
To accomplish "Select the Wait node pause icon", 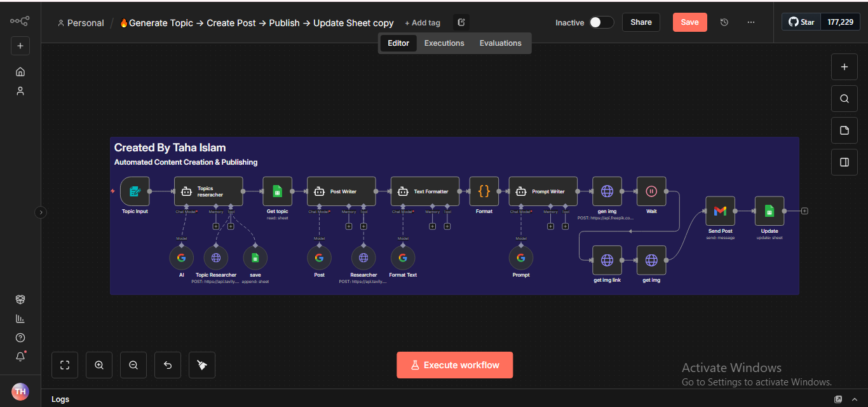I will coord(651,191).
